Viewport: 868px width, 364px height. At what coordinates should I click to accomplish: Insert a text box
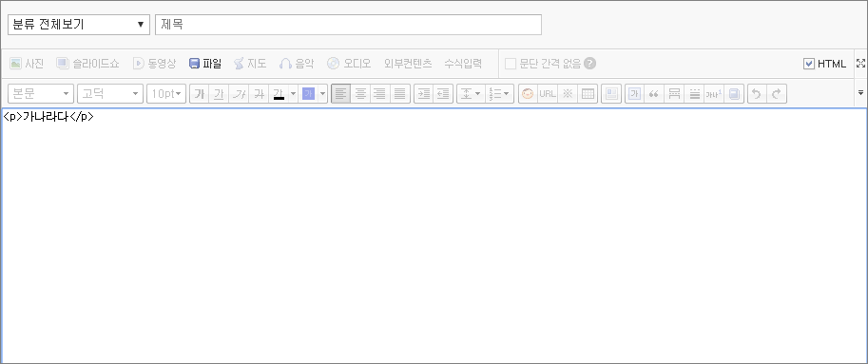pos(634,93)
